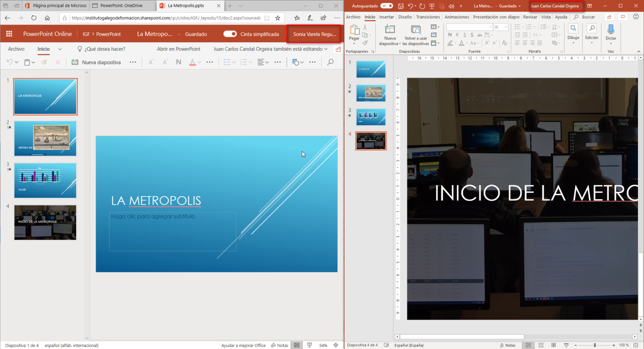Add current page to browser favorites star
The height and width of the screenshot is (349, 644).
(278, 18)
